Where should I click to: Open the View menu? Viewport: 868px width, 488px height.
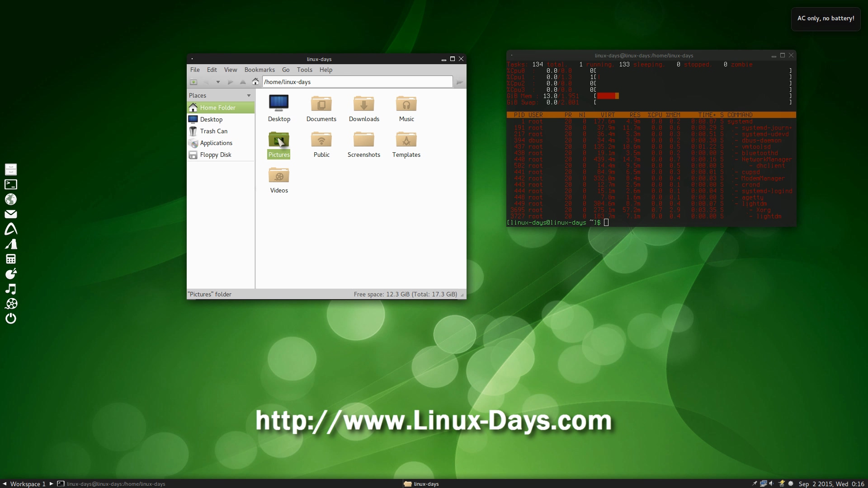click(231, 70)
